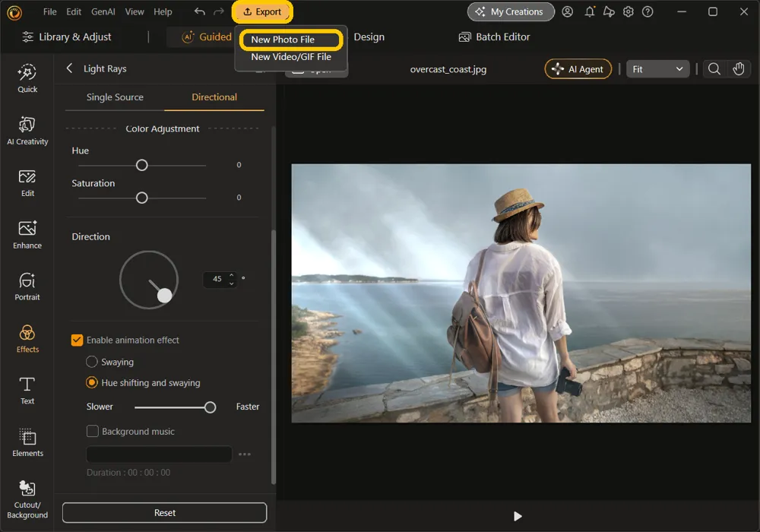Open the Edit menu in menu bar
760x532 pixels.
tap(74, 11)
